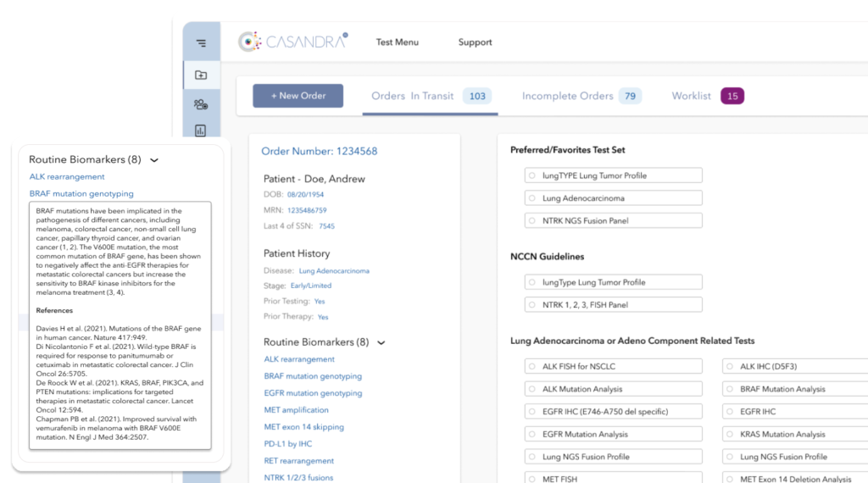This screenshot has height=483, width=868.
Task: Select MET Exon 14 Deletion Analysis
Action: click(795, 477)
